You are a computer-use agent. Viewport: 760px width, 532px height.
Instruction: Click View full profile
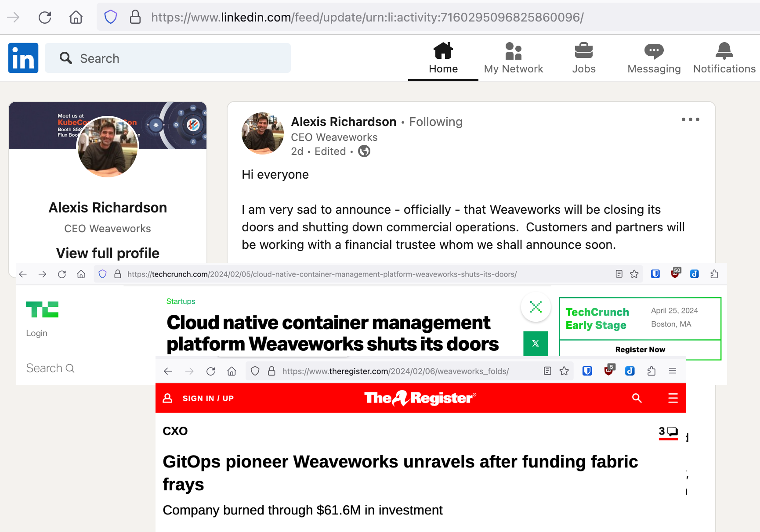(x=108, y=253)
